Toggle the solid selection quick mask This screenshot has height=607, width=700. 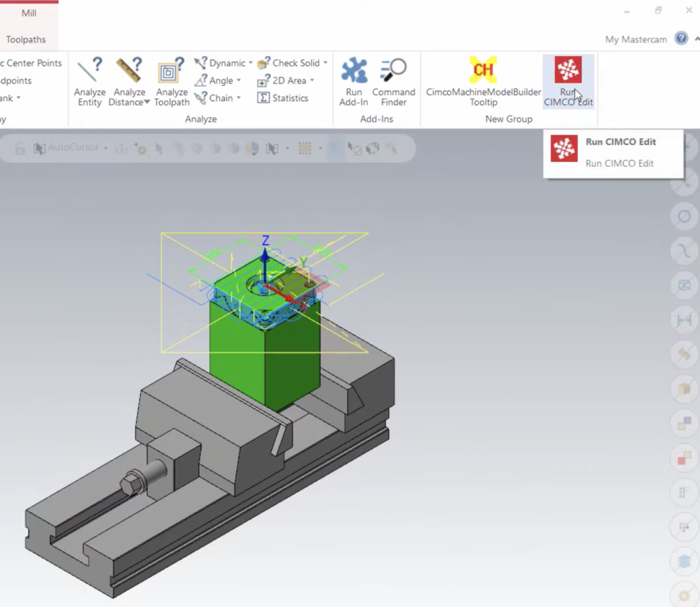click(684, 389)
